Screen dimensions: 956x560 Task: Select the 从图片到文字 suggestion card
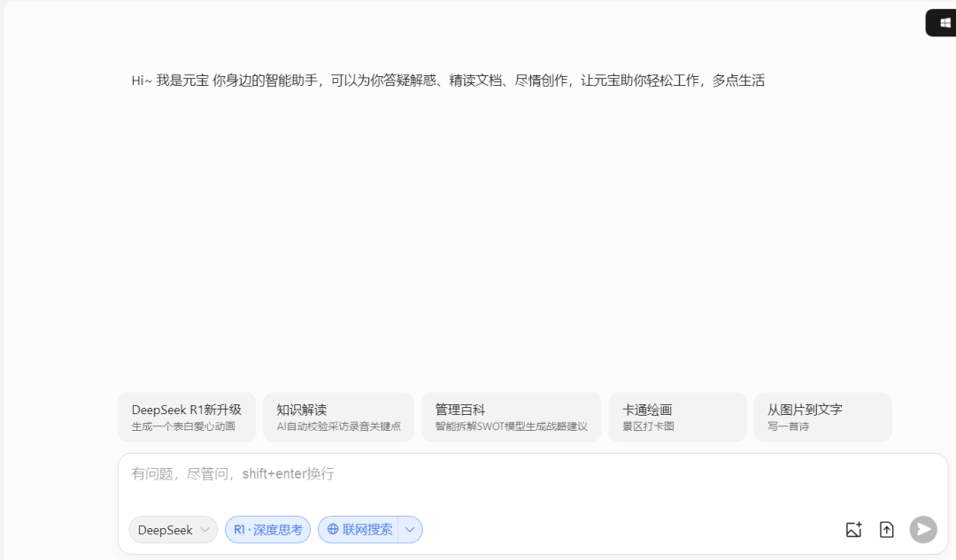click(x=822, y=417)
